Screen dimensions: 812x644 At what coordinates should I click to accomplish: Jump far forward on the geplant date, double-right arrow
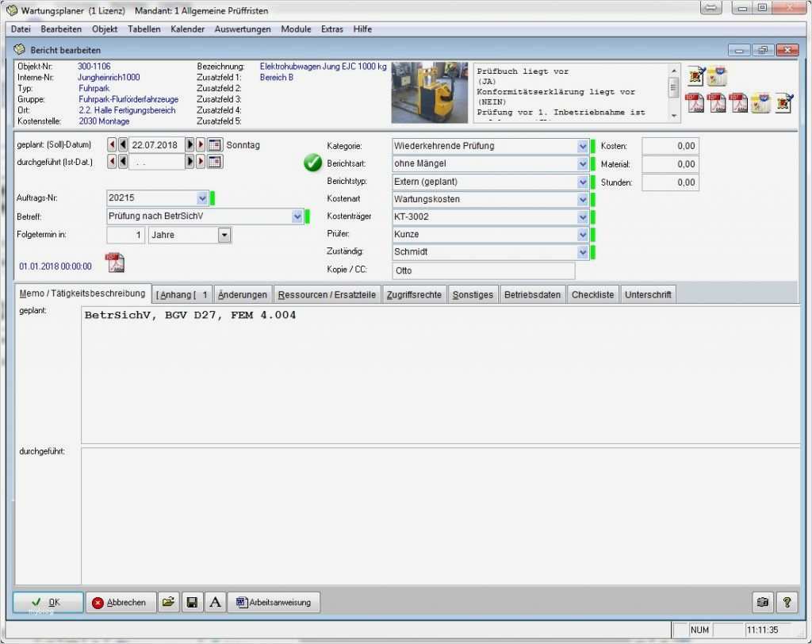(x=201, y=144)
